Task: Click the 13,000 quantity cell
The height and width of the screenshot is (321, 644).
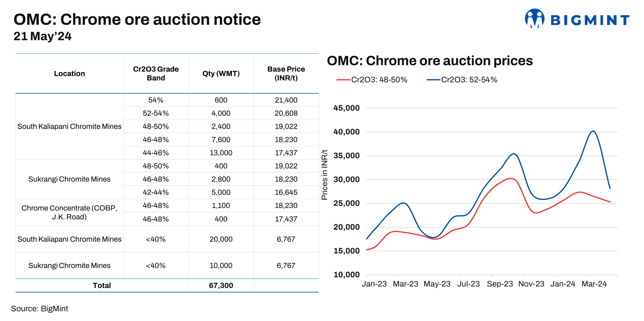Action: (221, 153)
